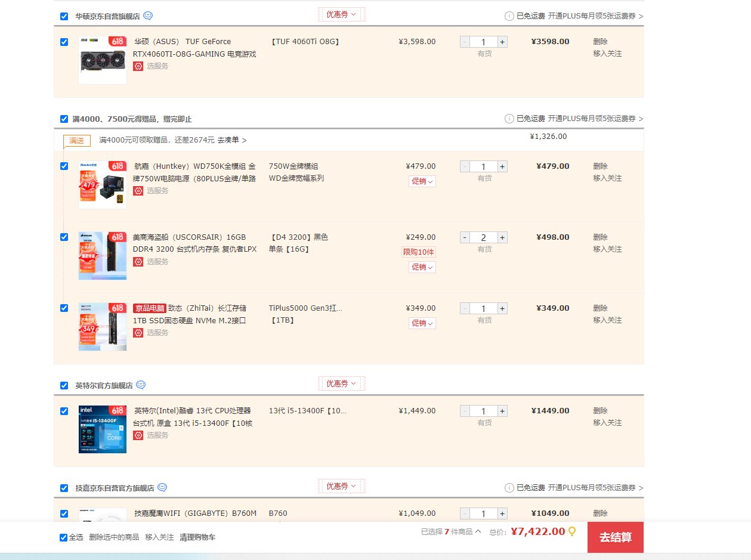Increase quantity of Corsair 16GB memory

point(502,237)
